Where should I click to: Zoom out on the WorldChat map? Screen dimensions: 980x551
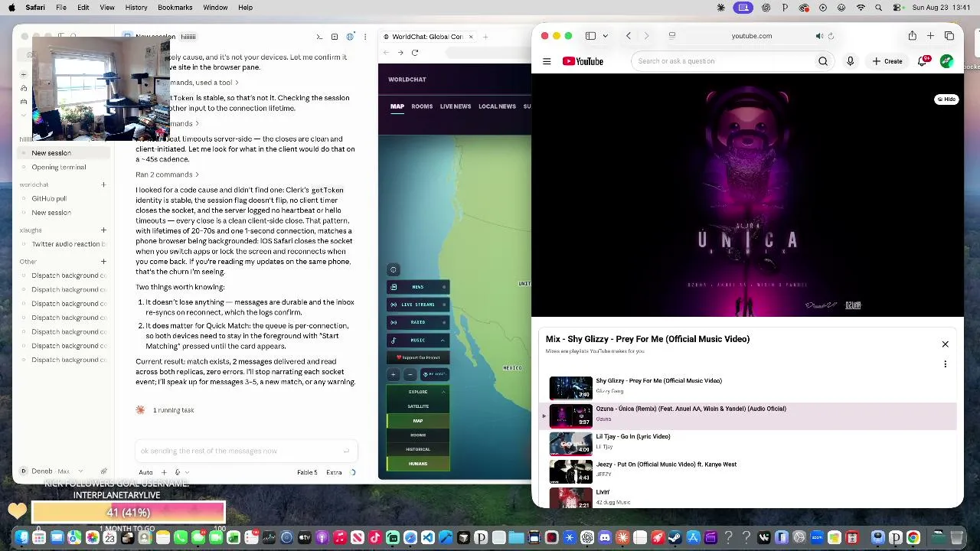click(x=410, y=374)
